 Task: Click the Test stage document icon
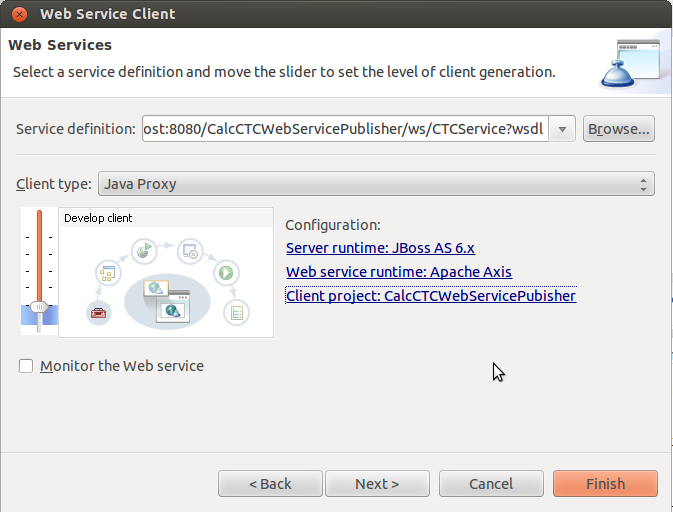[236, 312]
